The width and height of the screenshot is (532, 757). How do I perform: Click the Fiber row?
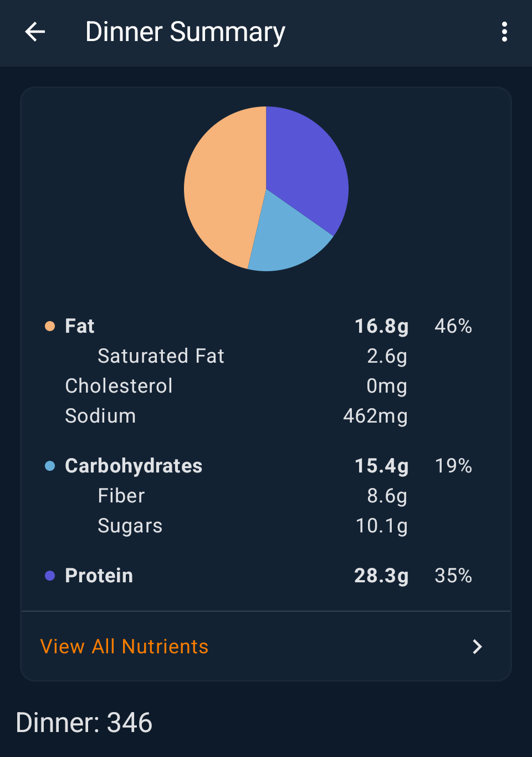[x=121, y=496]
